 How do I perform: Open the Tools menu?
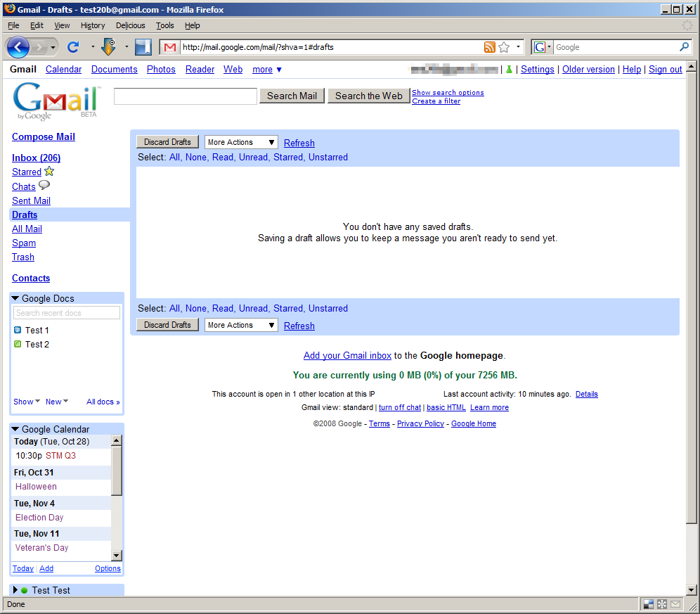tap(164, 25)
